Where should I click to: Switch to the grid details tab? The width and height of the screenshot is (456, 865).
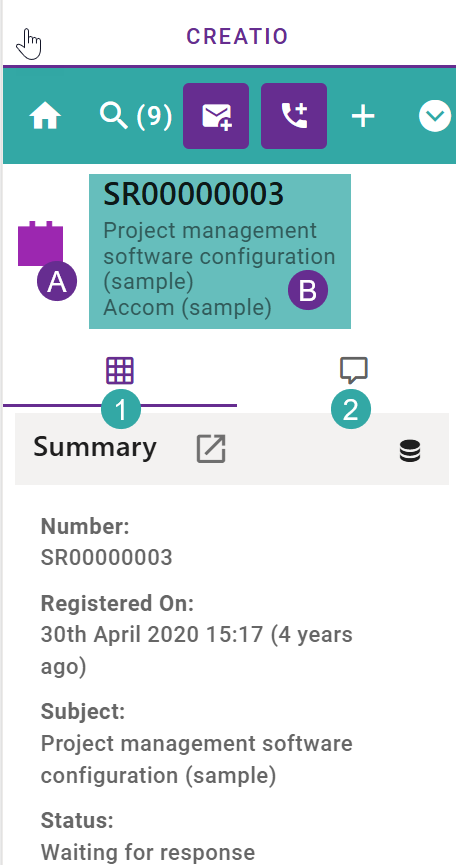point(120,371)
